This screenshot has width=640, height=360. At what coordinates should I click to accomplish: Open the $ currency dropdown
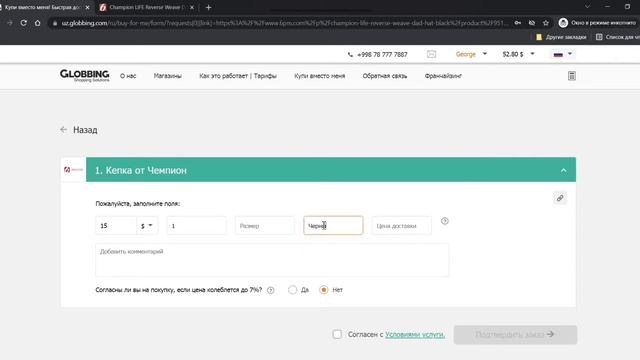147,226
